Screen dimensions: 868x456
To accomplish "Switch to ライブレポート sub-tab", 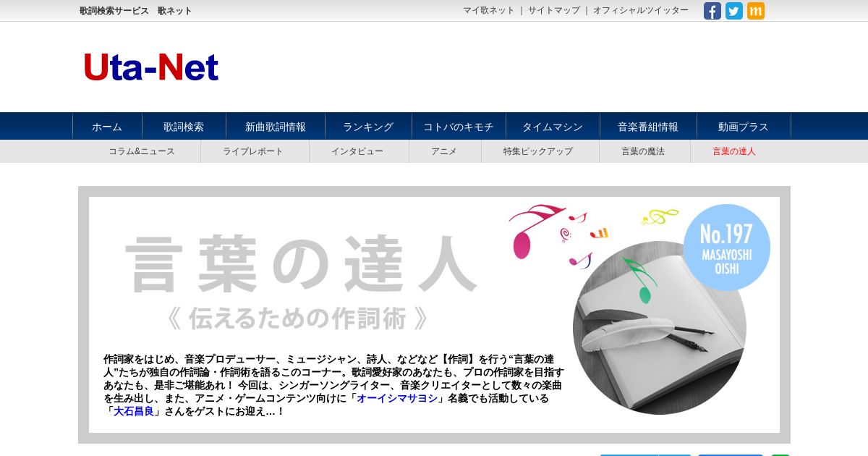I will click(x=253, y=151).
